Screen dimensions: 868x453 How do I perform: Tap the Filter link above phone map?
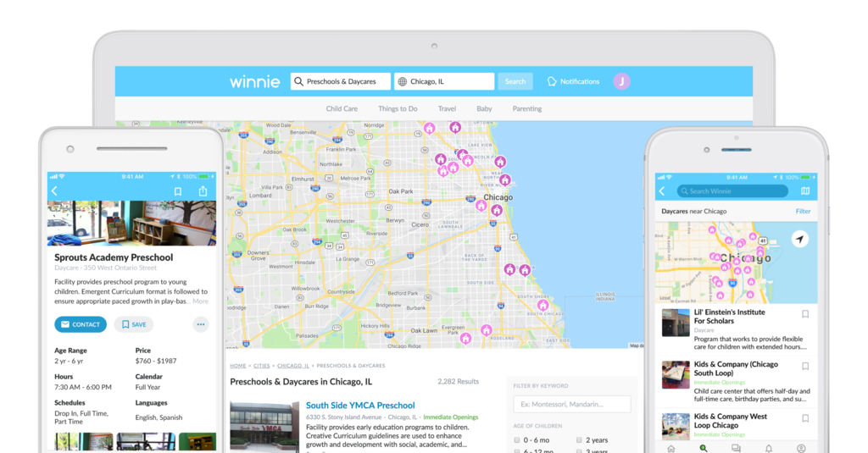click(803, 212)
